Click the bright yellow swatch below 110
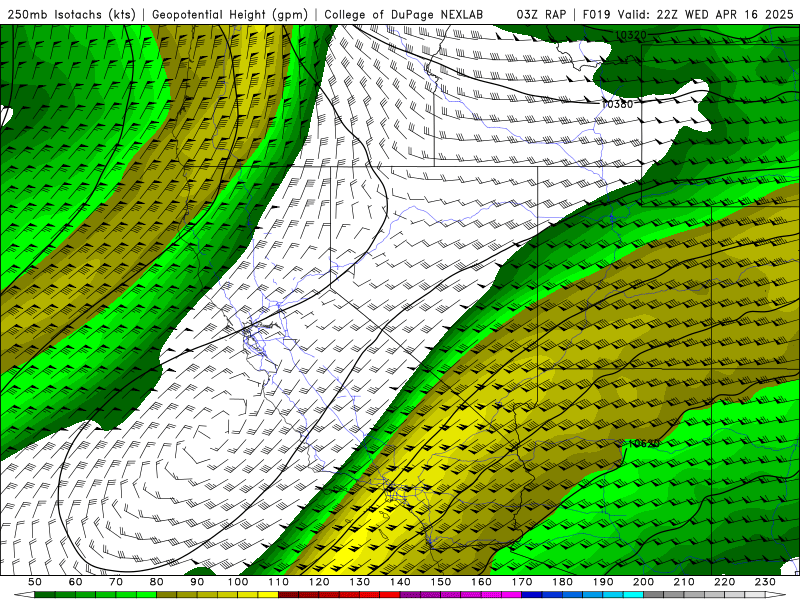The height and width of the screenshot is (600, 800). click(268, 595)
